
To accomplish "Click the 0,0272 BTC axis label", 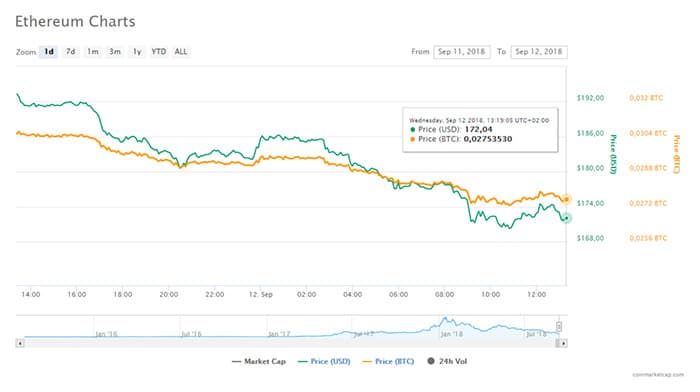I will click(648, 203).
